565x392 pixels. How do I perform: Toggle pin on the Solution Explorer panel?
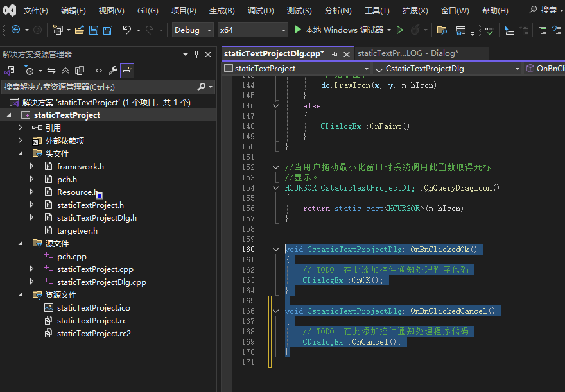197,55
